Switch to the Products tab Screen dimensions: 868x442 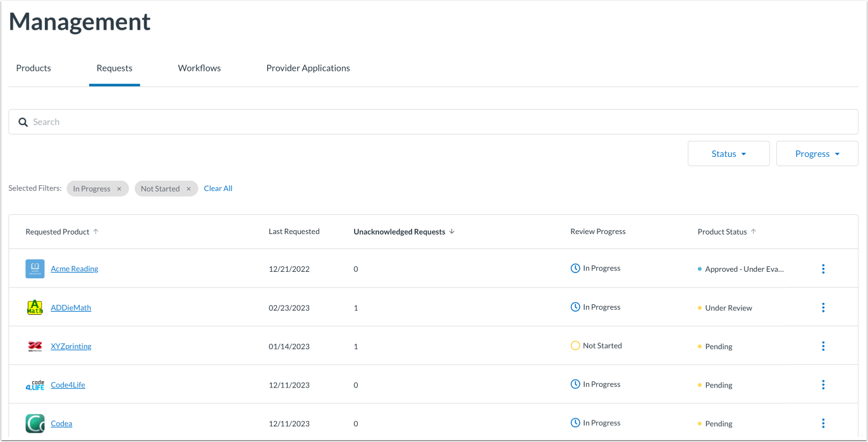point(34,68)
